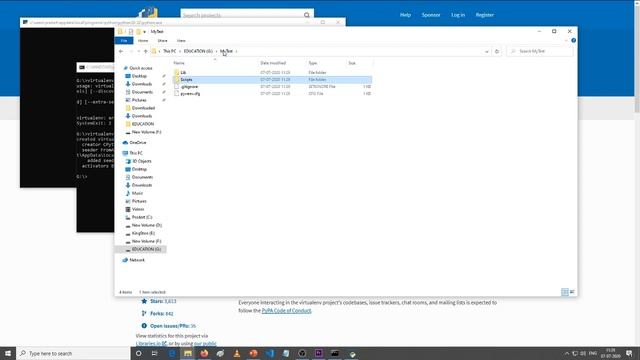Click the Search MyTest field
640x360 pixels.
540,51
